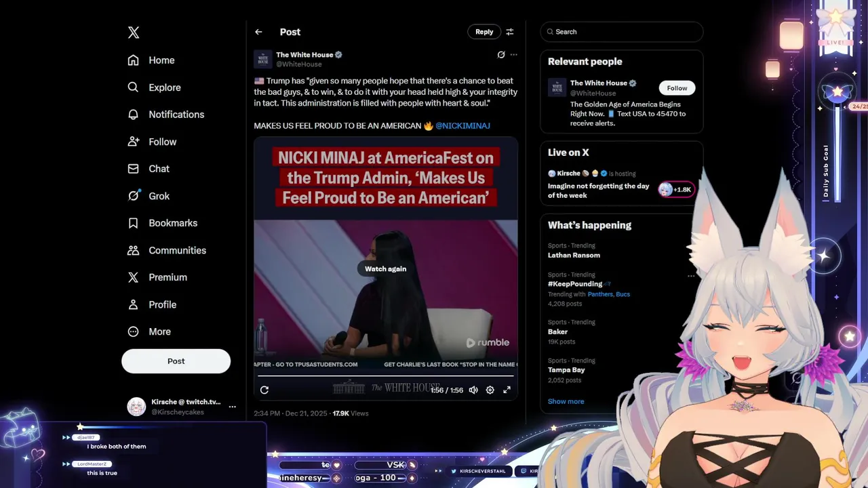Click the Grok explain icon on the post
The image size is (868, 488).
pyautogui.click(x=501, y=55)
